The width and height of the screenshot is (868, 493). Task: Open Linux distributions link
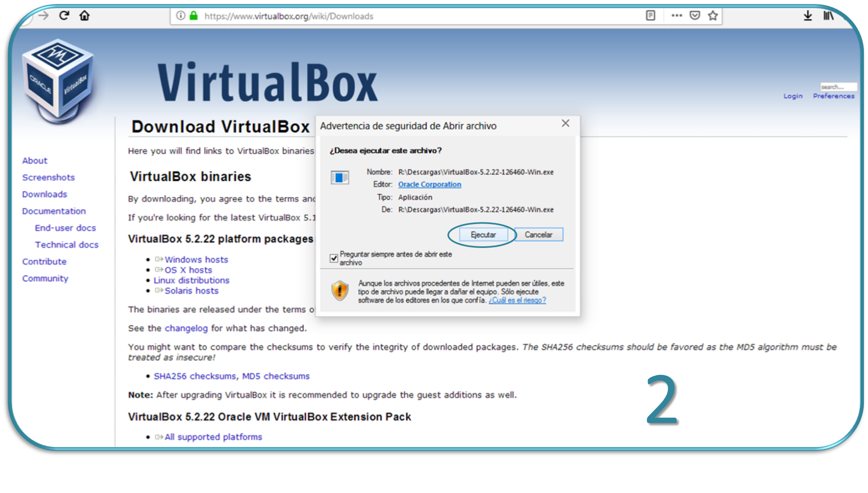[192, 280]
